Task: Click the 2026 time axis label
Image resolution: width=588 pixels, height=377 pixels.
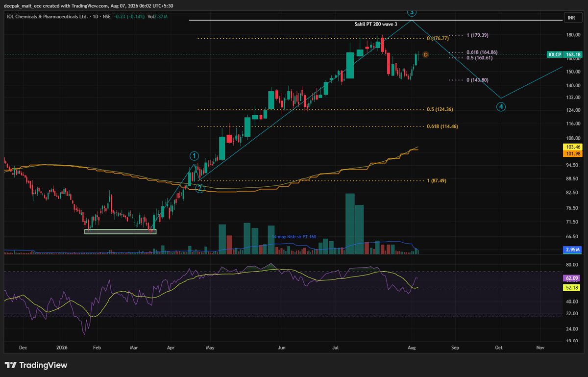Action: pos(62,348)
